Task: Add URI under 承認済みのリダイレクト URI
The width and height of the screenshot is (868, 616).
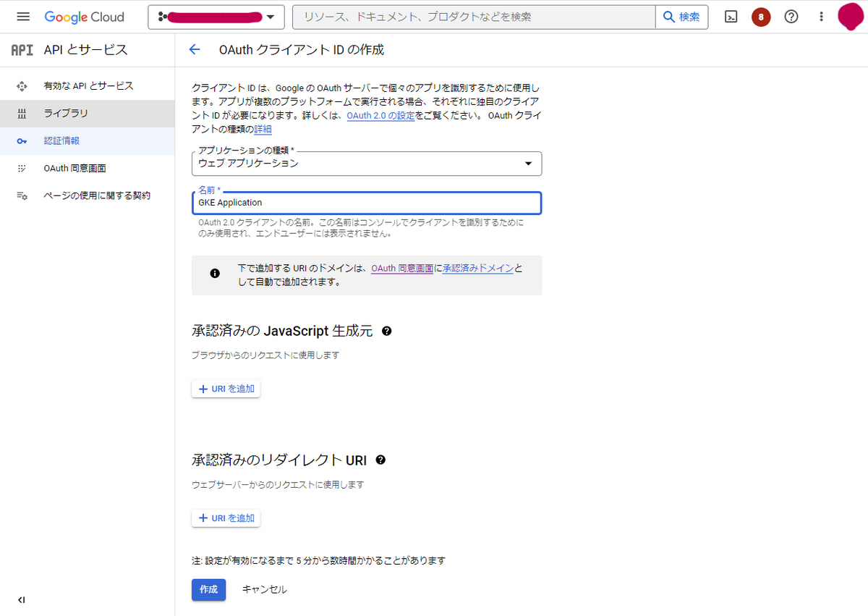Action: (226, 518)
